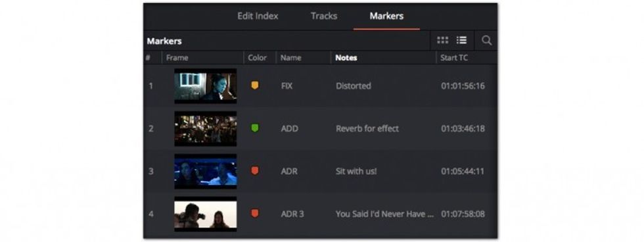Open the Edit Index tab

(258, 16)
